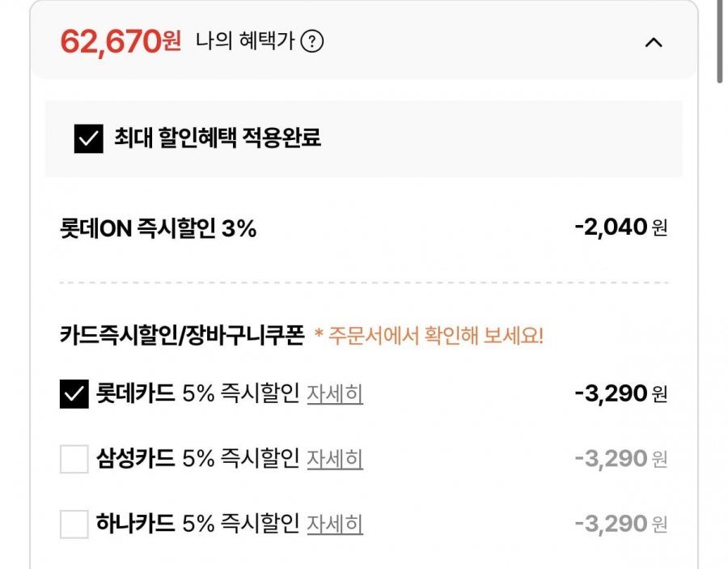
Task: Click the 카드즉시할인/장바구니쿠폰 section heading
Action: point(181,336)
